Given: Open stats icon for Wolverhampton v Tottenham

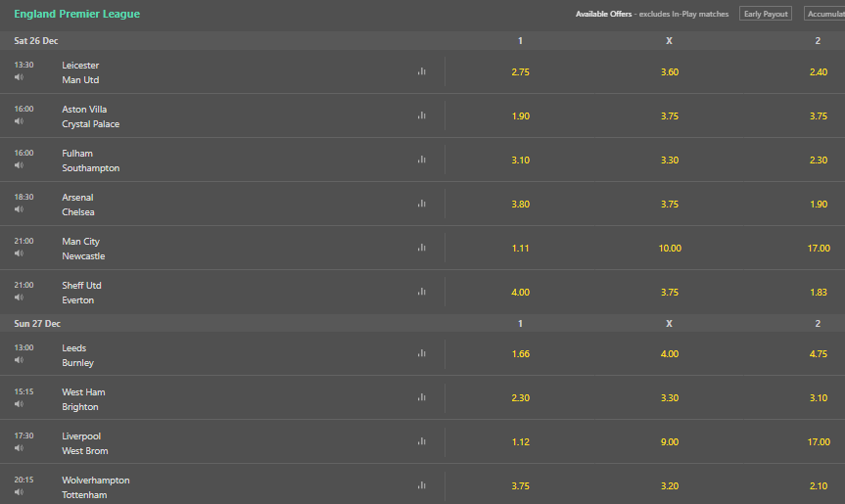Looking at the screenshot, I should coord(421,485).
